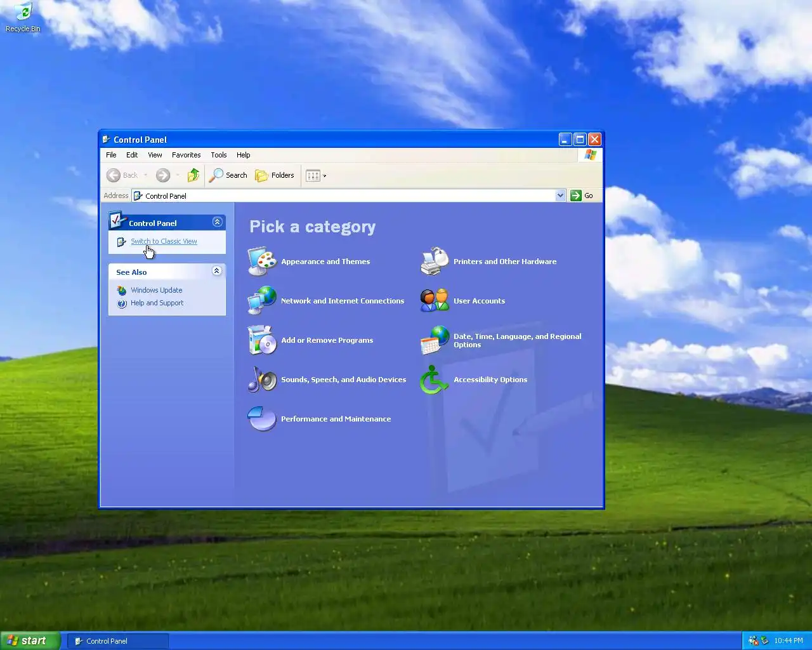Click the Control Panel title bar icon
This screenshot has height=650, width=812.
tap(107, 140)
